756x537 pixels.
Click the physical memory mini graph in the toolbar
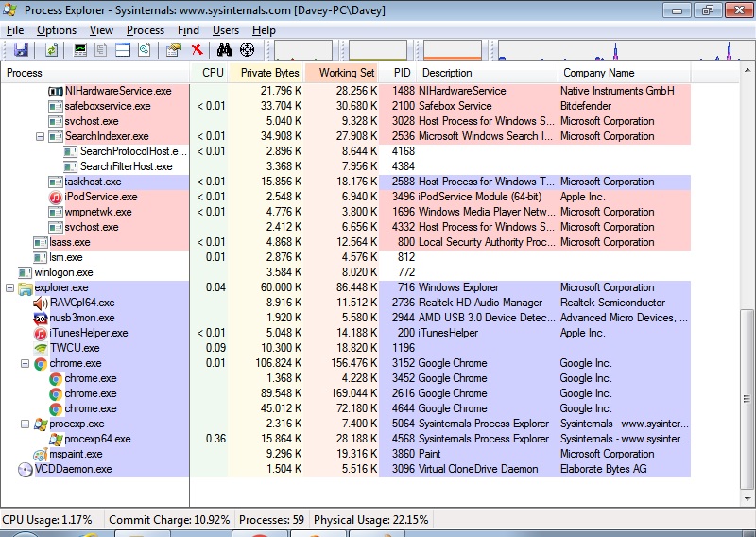pyautogui.click(x=453, y=50)
